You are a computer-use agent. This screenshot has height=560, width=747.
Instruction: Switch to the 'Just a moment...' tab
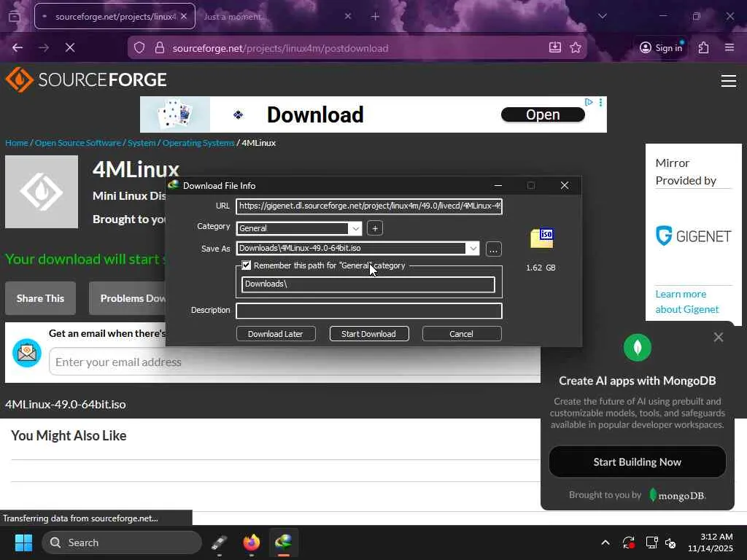(x=233, y=17)
